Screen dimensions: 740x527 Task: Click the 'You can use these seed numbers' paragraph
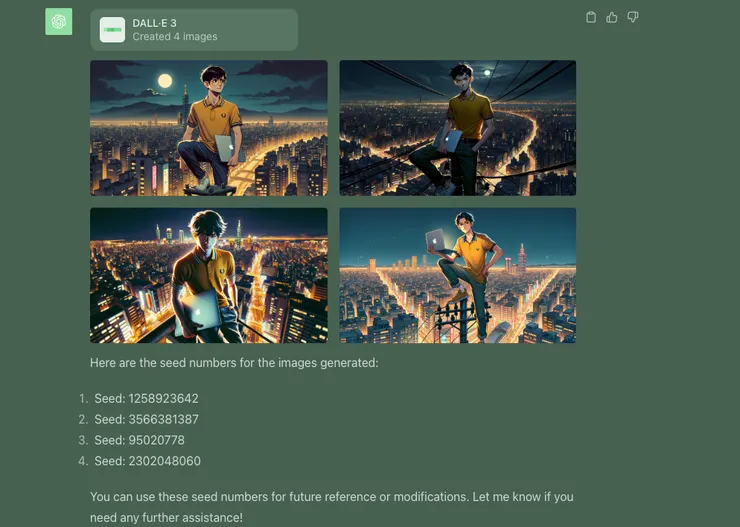(332, 507)
